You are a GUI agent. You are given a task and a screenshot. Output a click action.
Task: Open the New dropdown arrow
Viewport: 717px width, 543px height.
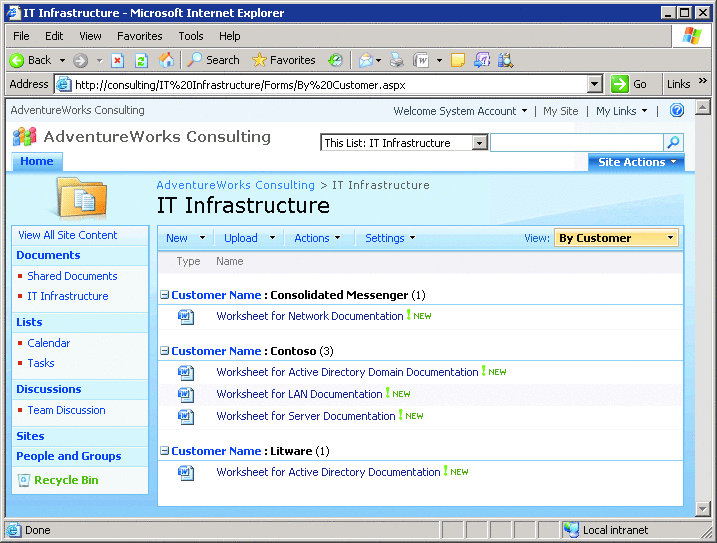point(202,238)
